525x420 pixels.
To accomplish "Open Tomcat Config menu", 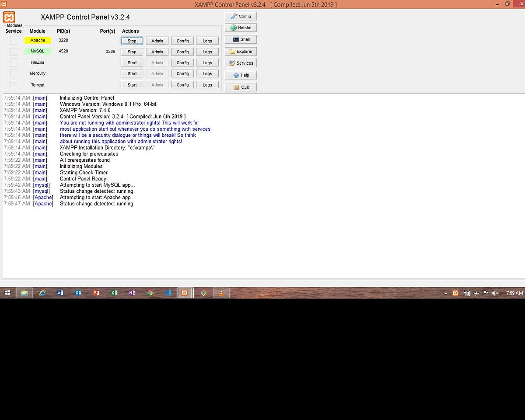I will [182, 85].
